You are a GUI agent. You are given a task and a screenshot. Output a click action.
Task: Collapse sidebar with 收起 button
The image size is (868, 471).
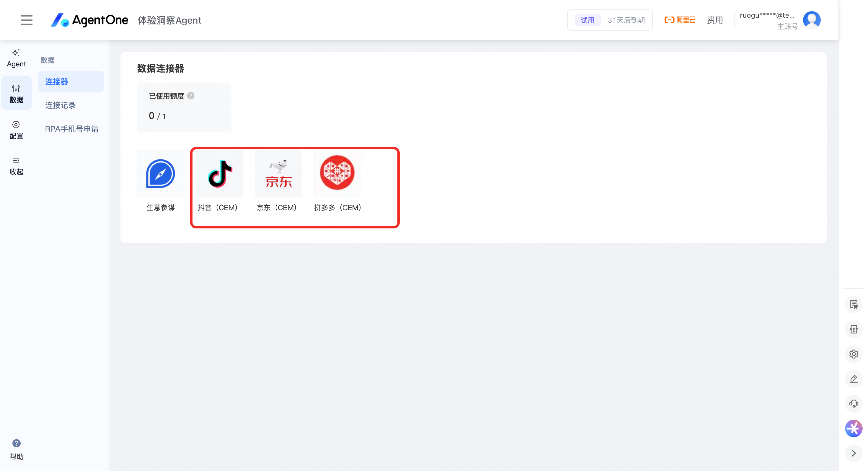(x=16, y=166)
